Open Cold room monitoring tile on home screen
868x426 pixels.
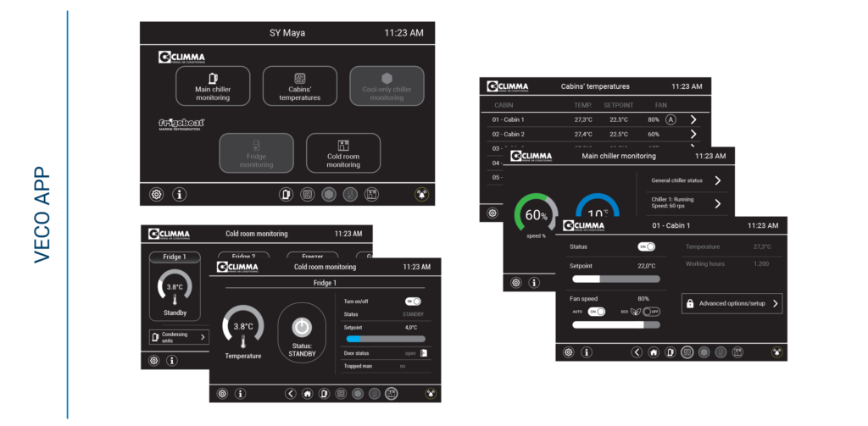342,153
